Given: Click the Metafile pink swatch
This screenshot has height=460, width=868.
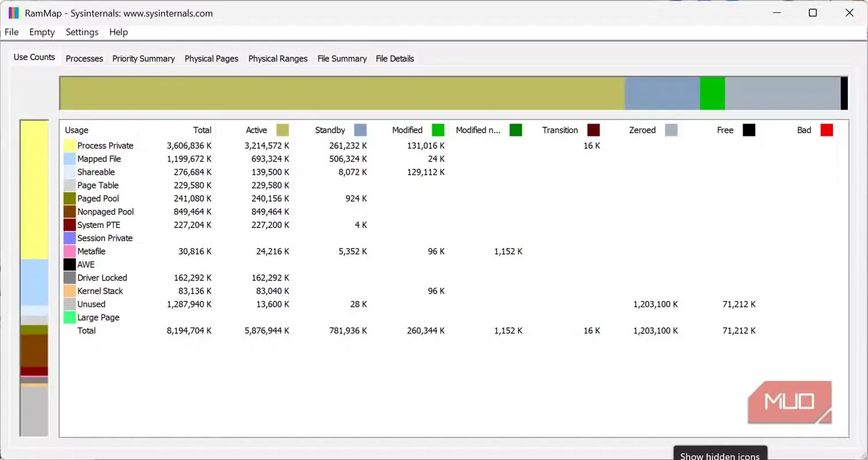Looking at the screenshot, I should [69, 252].
